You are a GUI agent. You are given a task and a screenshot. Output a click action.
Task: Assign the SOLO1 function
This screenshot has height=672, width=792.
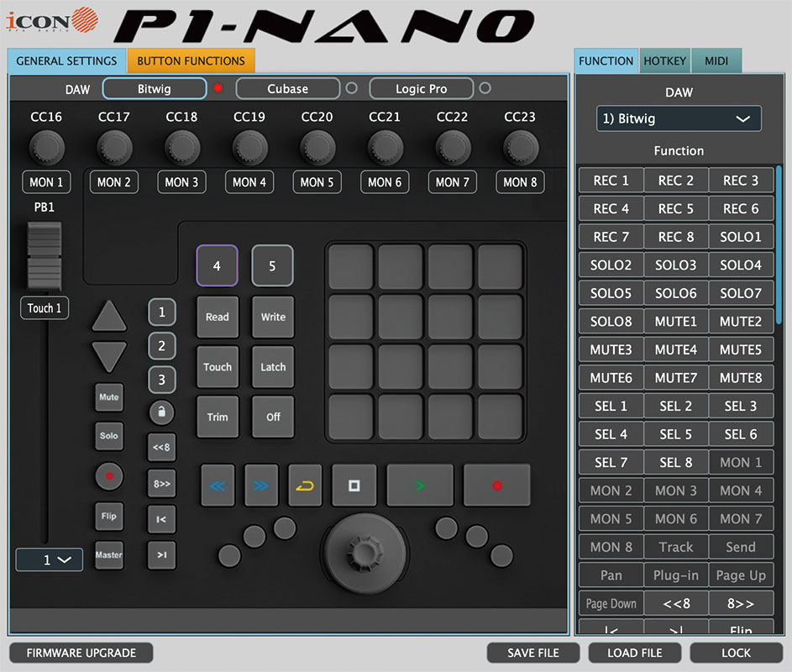click(x=741, y=237)
